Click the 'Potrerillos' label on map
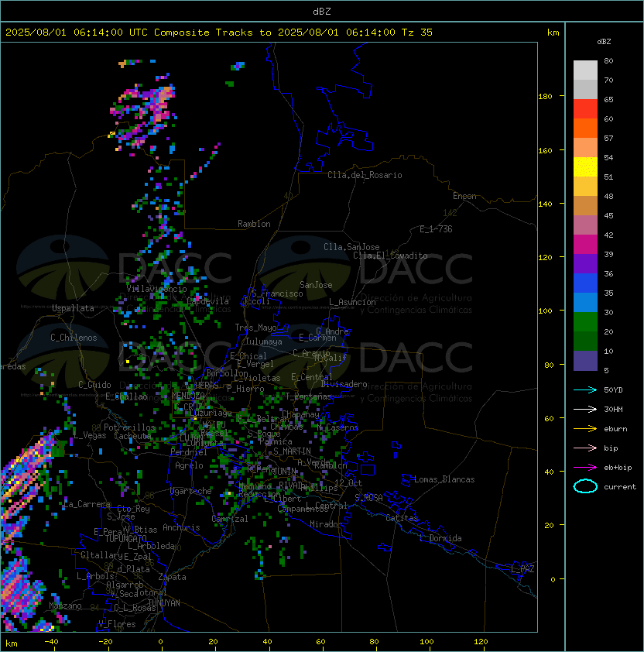The width and height of the screenshot is (644, 652). 129,427
